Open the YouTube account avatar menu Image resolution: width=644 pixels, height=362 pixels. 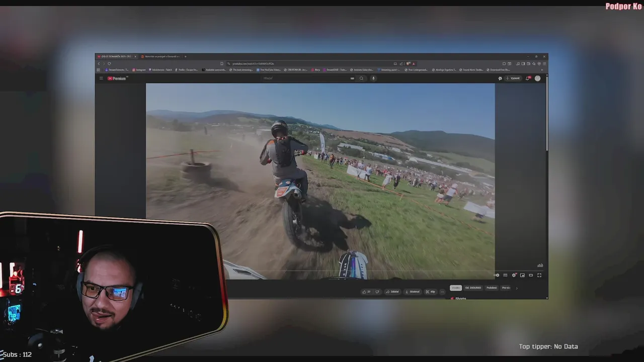(537, 78)
